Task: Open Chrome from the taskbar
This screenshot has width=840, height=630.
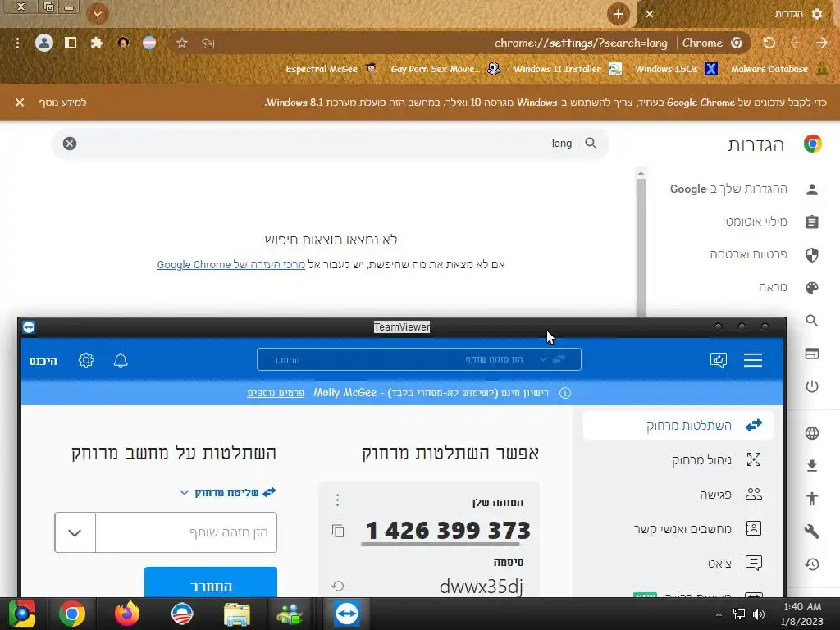Action: [72, 614]
